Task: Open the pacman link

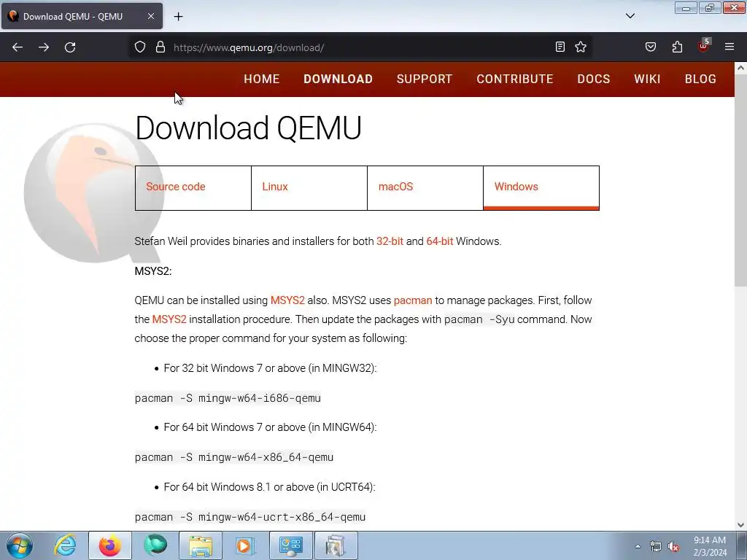Action: coord(413,300)
